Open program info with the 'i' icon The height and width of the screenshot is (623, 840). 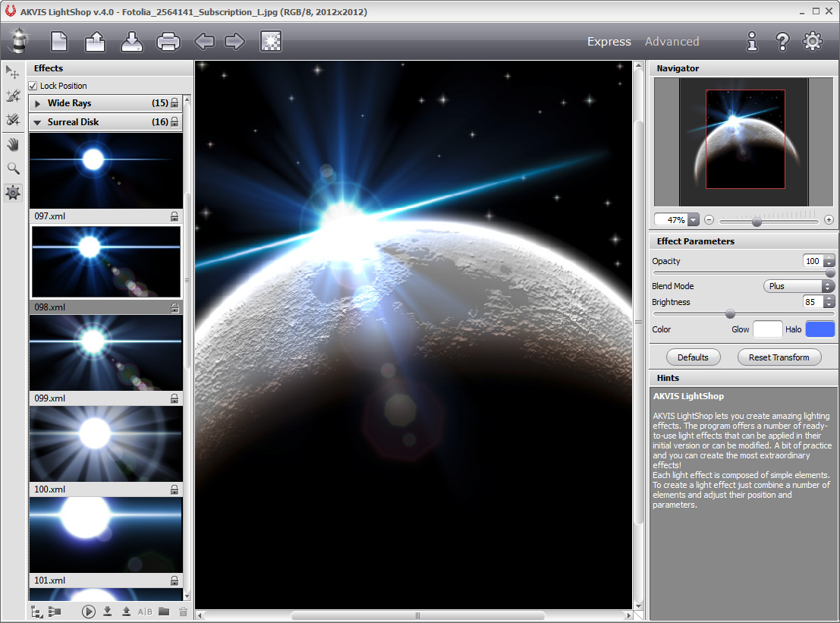pyautogui.click(x=752, y=41)
